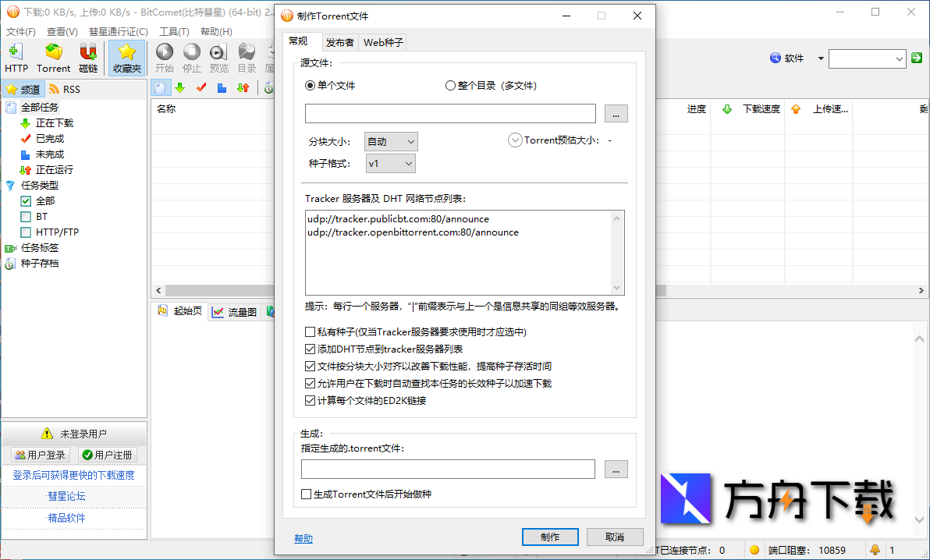The image size is (930, 560).
Task: Expand the Torrent预估大小 chevron
Action: click(x=515, y=140)
